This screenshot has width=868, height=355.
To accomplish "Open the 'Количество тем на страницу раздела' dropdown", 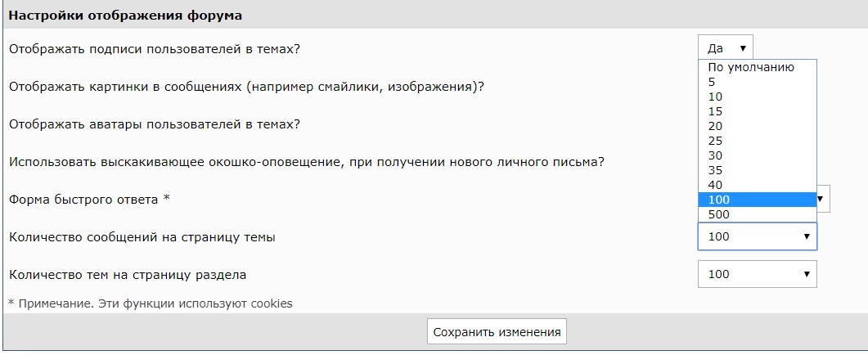I will [x=757, y=274].
